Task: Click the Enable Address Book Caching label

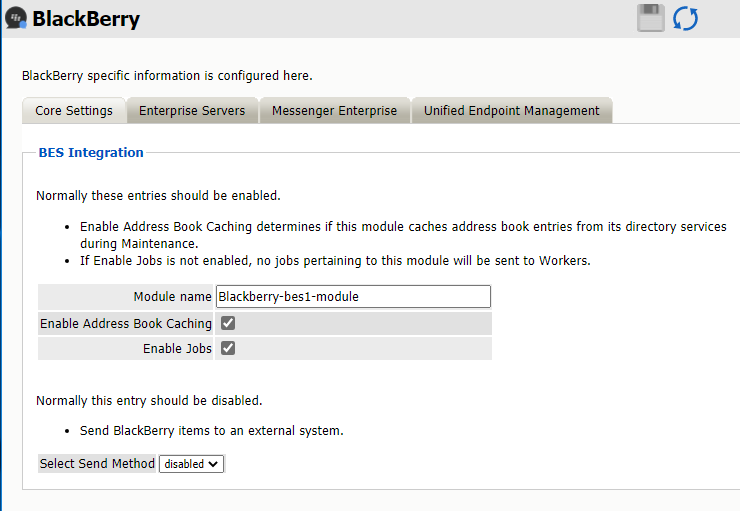Action: (126, 323)
